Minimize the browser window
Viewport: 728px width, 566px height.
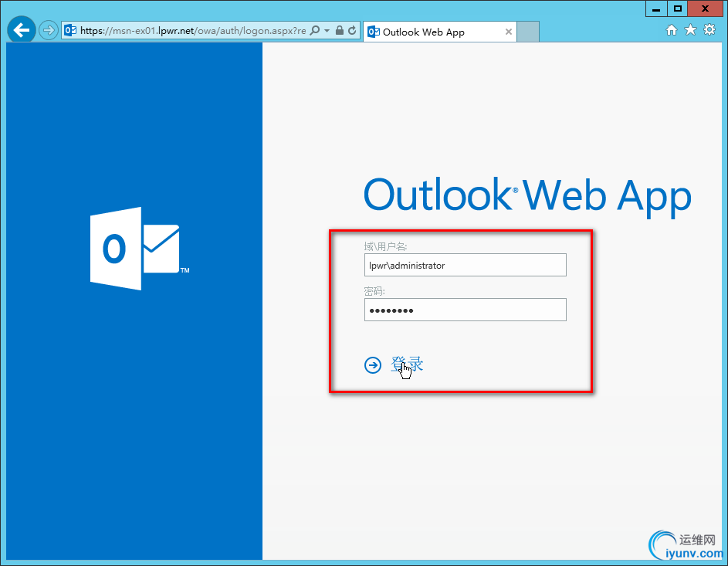[656, 8]
